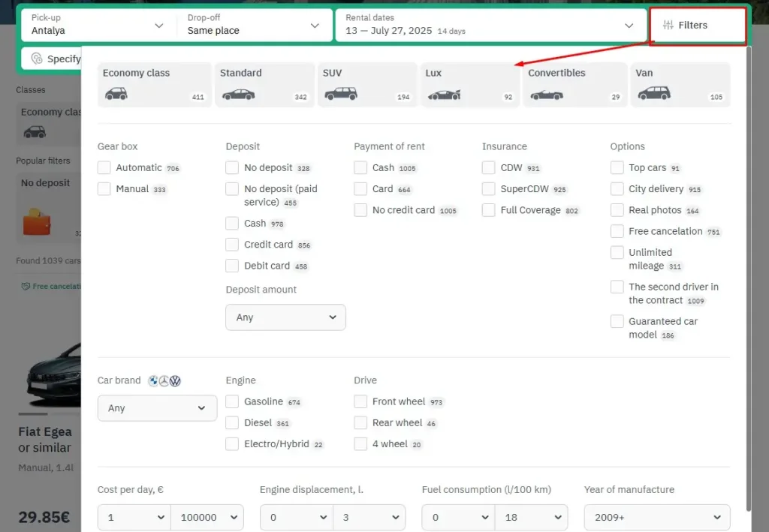Image resolution: width=769 pixels, height=532 pixels.
Task: Tick No deposit (paid service) checkbox
Action: (232, 188)
